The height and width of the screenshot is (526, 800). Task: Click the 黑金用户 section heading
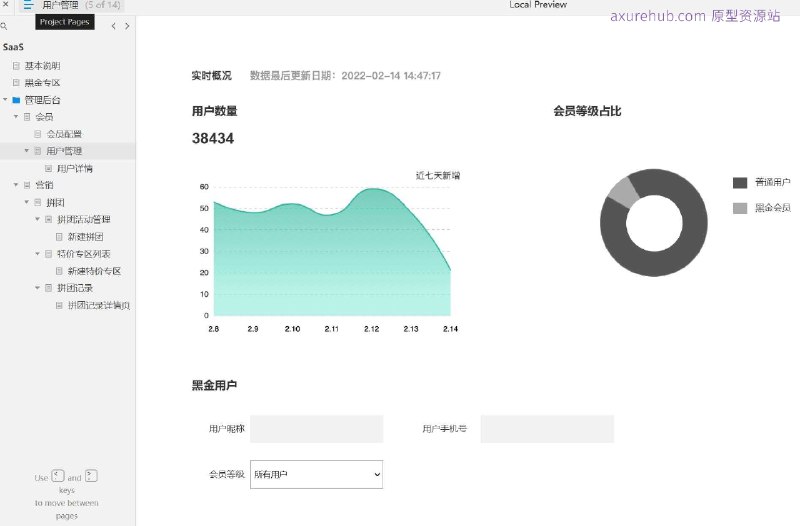pyautogui.click(x=214, y=386)
